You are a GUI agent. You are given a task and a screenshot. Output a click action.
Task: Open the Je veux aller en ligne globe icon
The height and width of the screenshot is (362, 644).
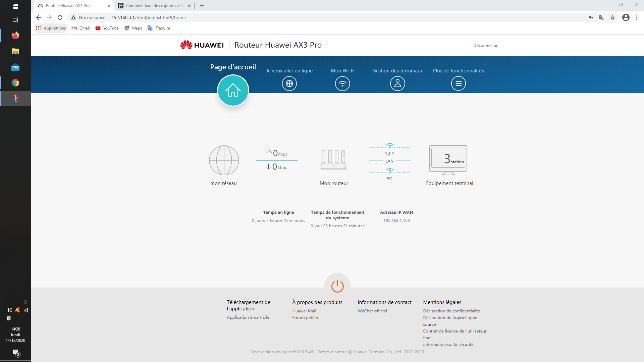pos(289,83)
